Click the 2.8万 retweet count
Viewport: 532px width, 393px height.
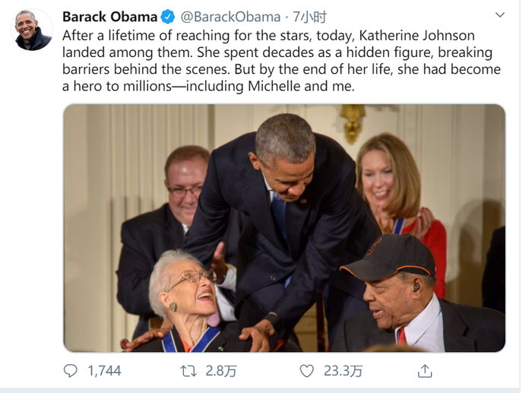pos(222,371)
